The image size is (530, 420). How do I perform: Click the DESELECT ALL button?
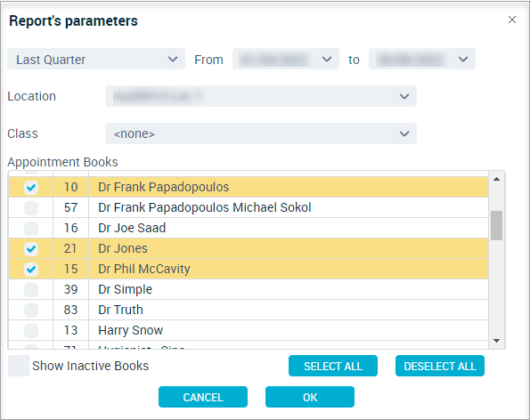440,366
